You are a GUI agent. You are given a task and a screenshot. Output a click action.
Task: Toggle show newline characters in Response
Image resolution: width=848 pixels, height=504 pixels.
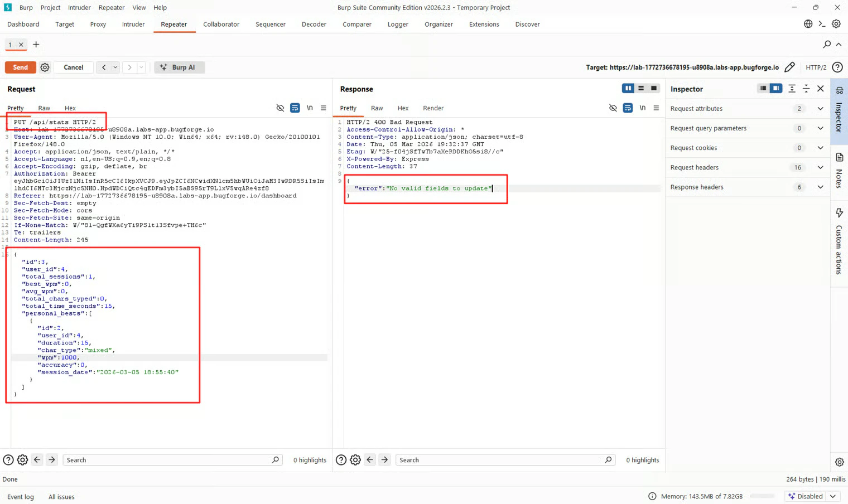(x=643, y=108)
